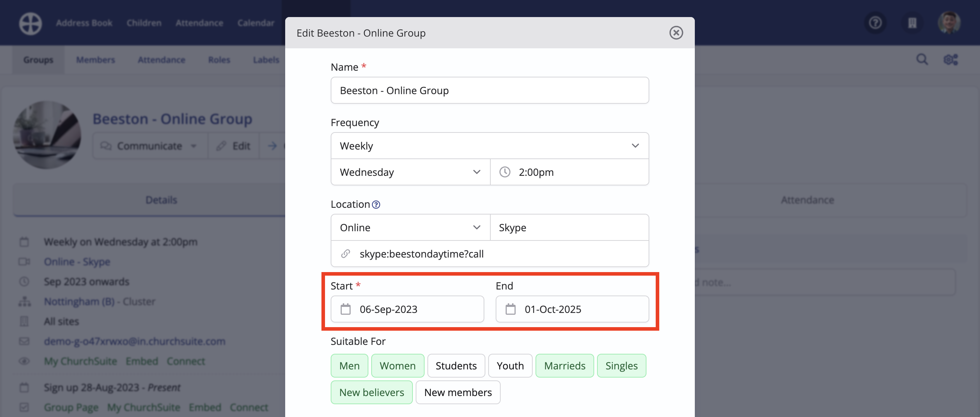980x417 pixels.
Task: Toggle the Men suitability tag
Action: (x=349, y=366)
